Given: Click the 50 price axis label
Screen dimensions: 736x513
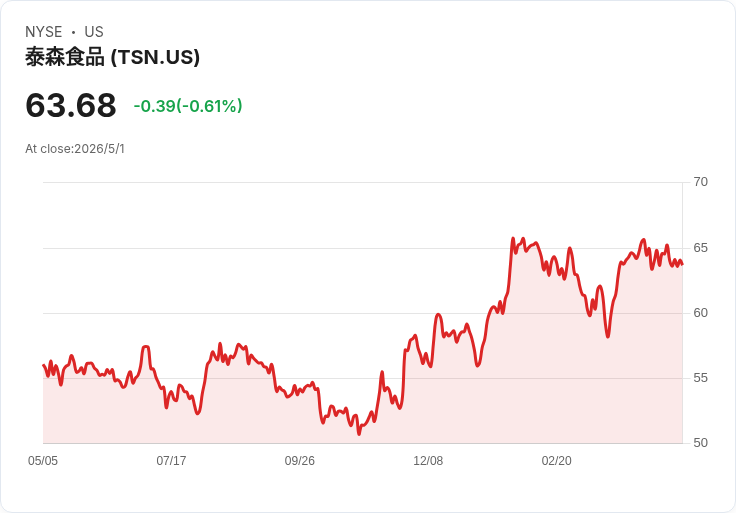Looking at the screenshot, I should (x=701, y=443).
